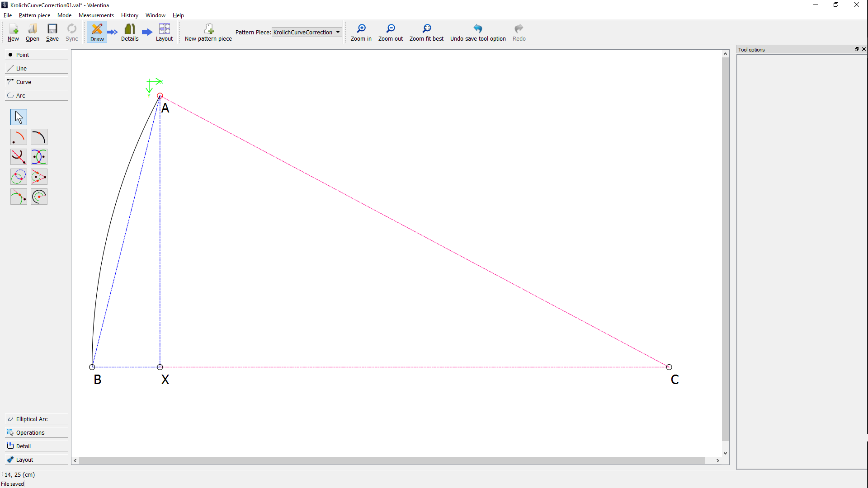Choose Point from arc and tangent tool
The height and width of the screenshot is (488, 868).
tap(19, 197)
